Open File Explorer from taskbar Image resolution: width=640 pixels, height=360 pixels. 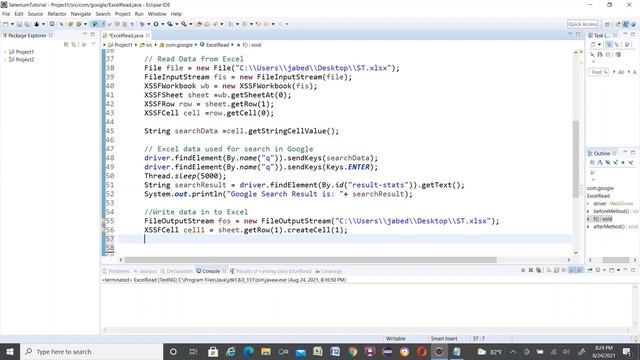(x=266, y=351)
